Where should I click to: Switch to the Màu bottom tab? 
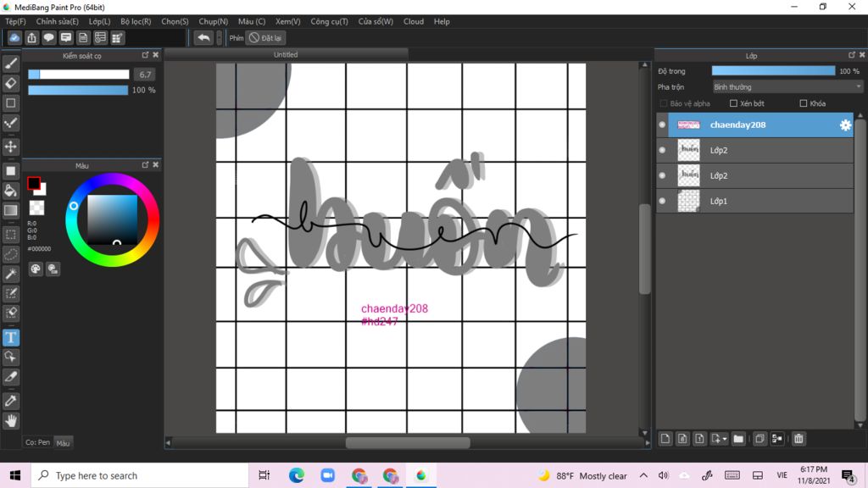[63, 443]
